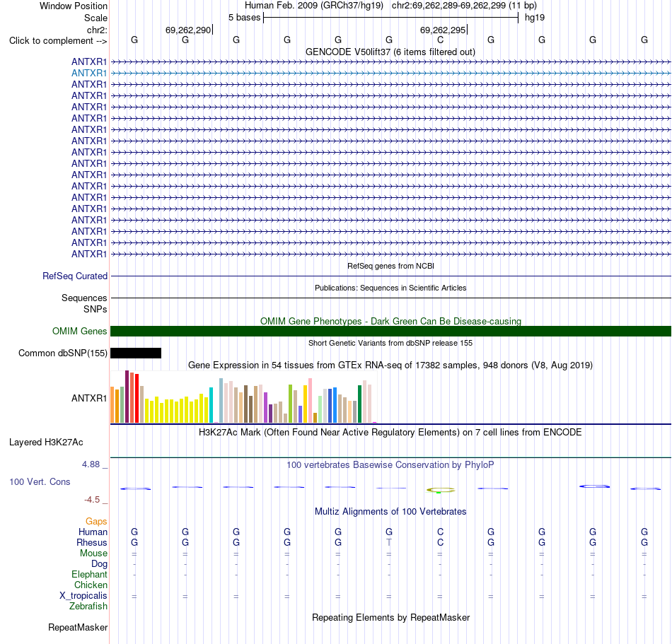Click the dark green OMIM Genes bar
Viewport: 672px width, 644px height.
click(390, 331)
